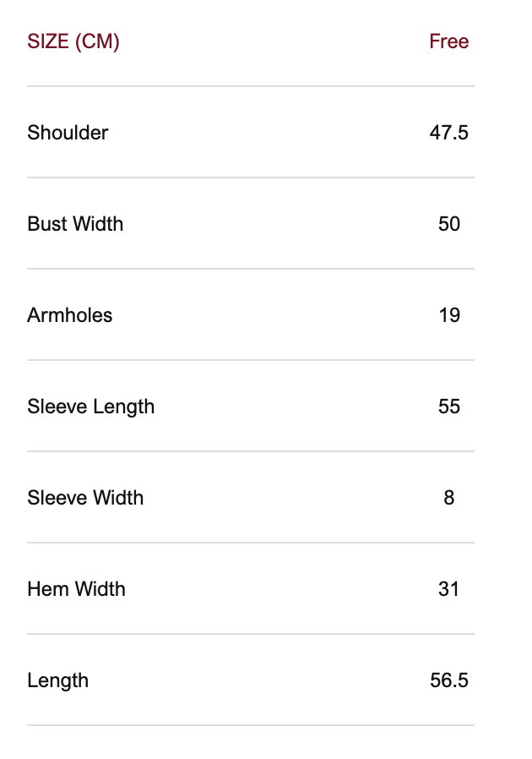Click the "SIZE (CM)" table header
Viewport: 532px width, 759px height.
pyautogui.click(x=73, y=41)
